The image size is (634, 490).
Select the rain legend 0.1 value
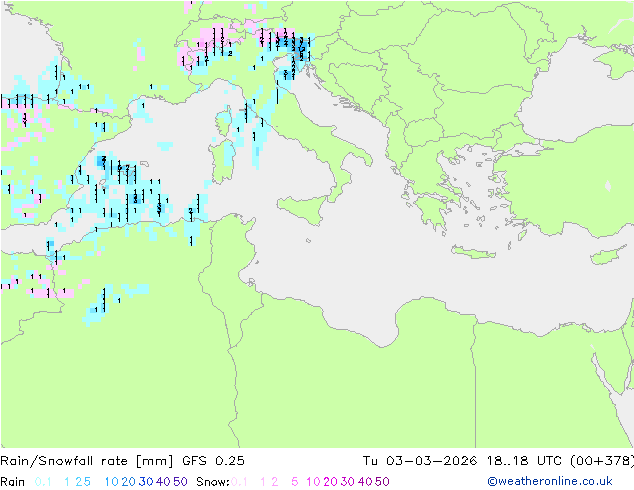pyautogui.click(x=43, y=482)
